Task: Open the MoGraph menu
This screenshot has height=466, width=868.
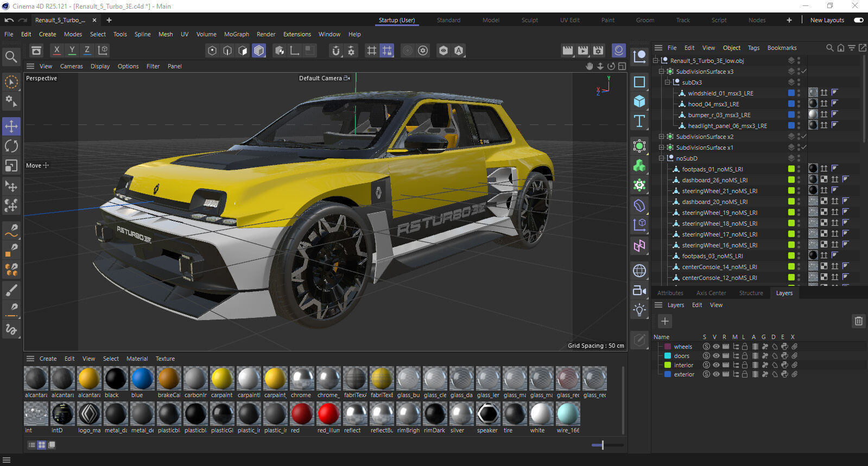Action: point(237,34)
